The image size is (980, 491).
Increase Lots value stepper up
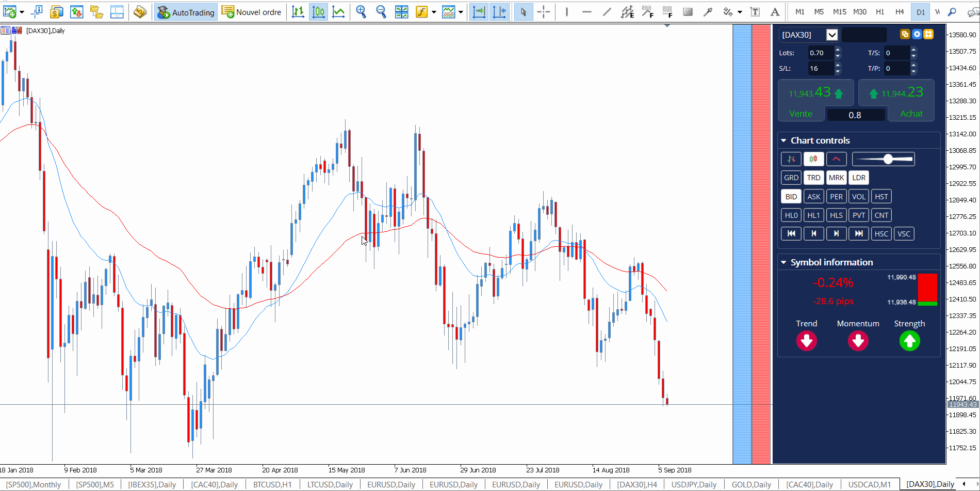coord(838,50)
